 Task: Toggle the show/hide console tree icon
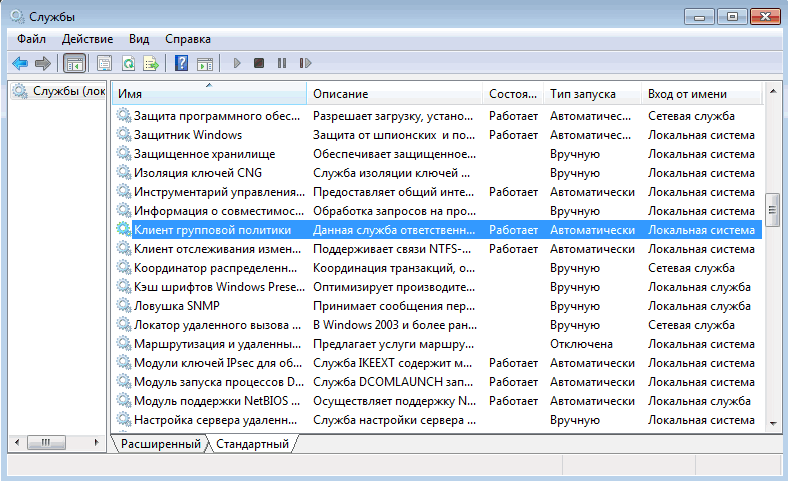coord(74,63)
